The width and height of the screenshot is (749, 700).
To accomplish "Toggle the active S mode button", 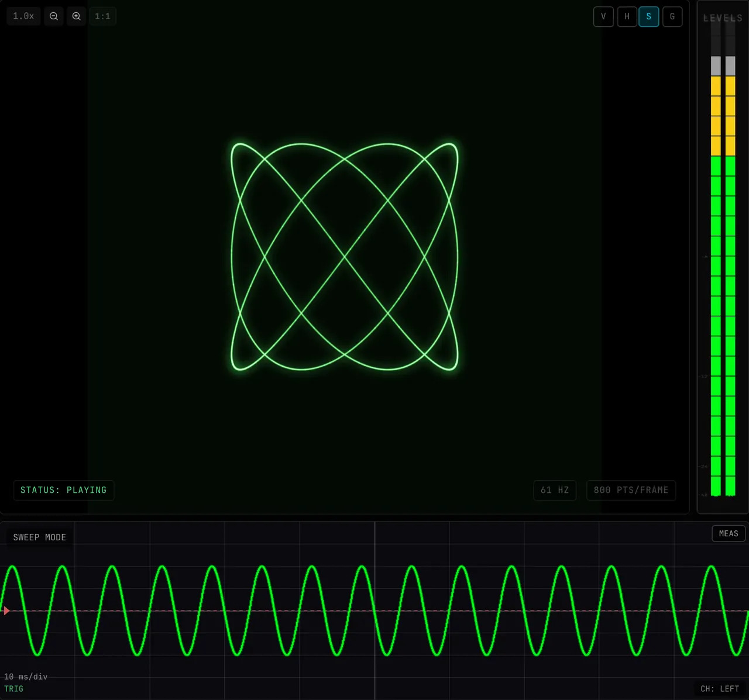I will point(649,16).
